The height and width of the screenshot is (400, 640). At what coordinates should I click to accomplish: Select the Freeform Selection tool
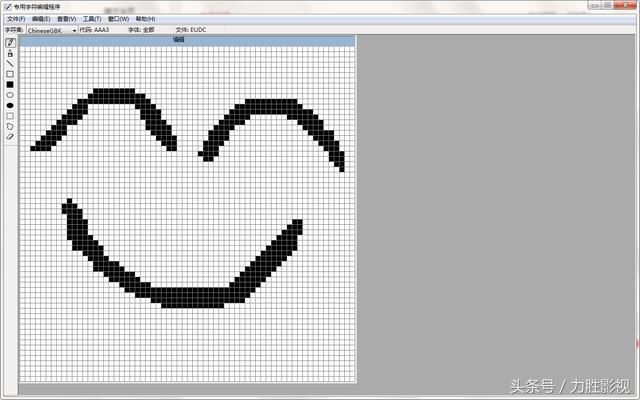[10, 126]
